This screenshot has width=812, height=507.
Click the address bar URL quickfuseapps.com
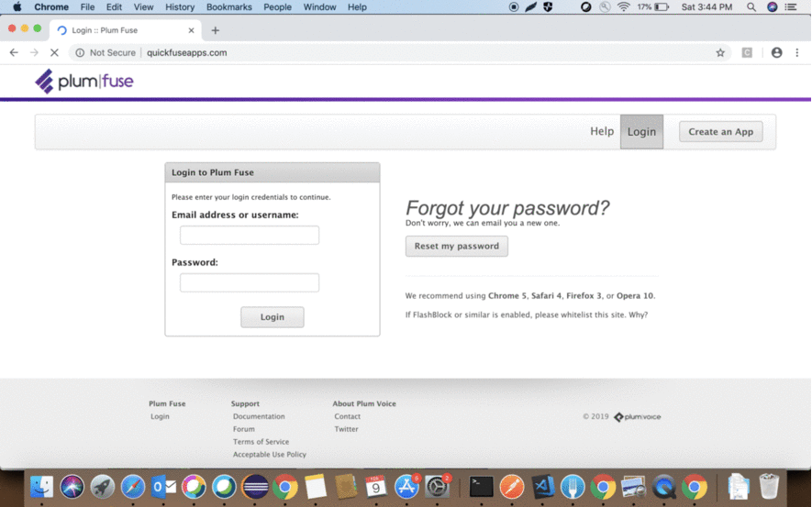[x=187, y=52]
